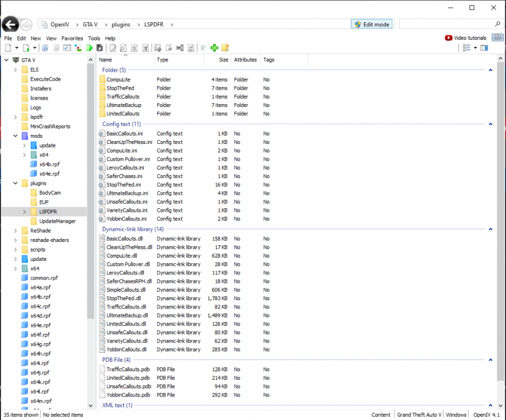The image size is (506, 420).
Task: Click the back navigation arrow
Action: click(x=10, y=24)
